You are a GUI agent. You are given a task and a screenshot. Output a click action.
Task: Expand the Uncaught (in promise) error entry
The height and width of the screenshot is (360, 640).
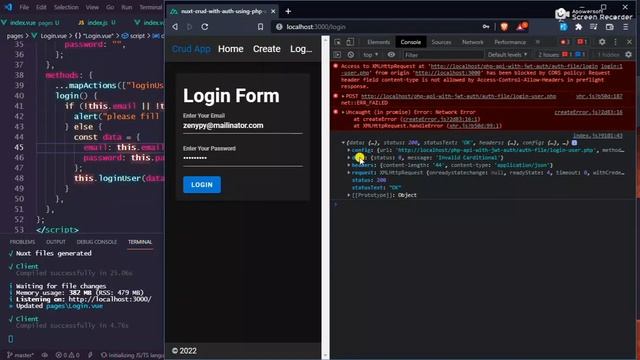(343, 112)
